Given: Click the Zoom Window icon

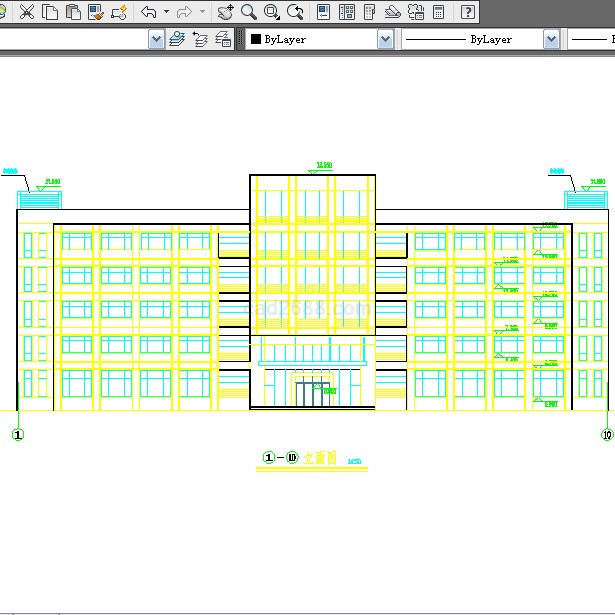Looking at the screenshot, I should (271, 12).
